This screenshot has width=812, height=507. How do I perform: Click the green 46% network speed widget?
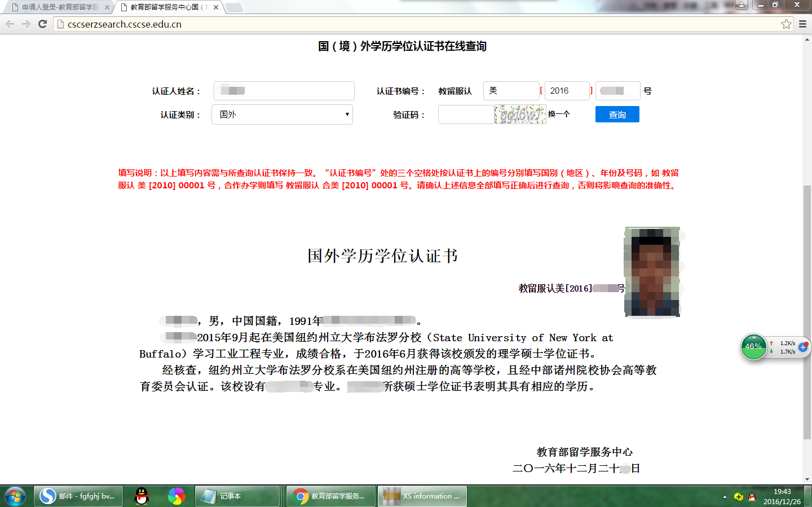tap(753, 347)
